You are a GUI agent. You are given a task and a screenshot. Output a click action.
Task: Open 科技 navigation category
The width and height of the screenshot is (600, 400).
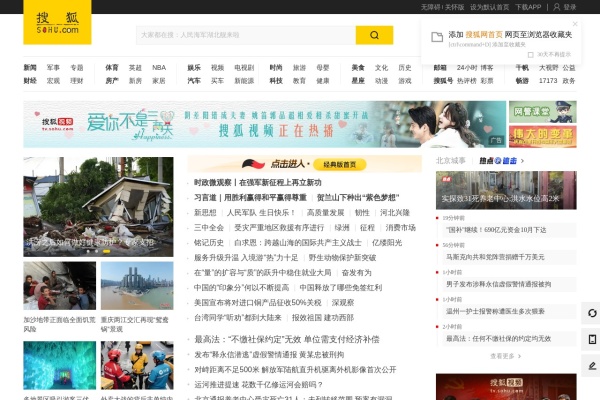(x=276, y=80)
